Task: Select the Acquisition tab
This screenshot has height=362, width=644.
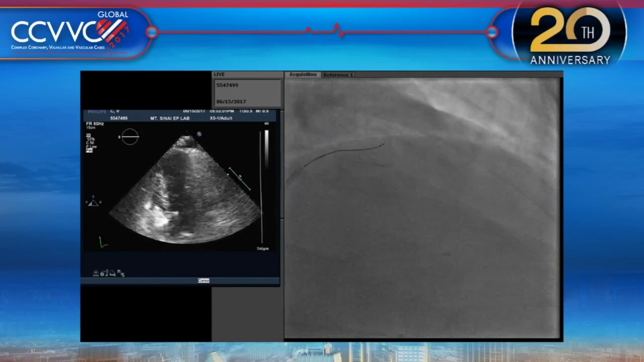Action: pyautogui.click(x=302, y=74)
